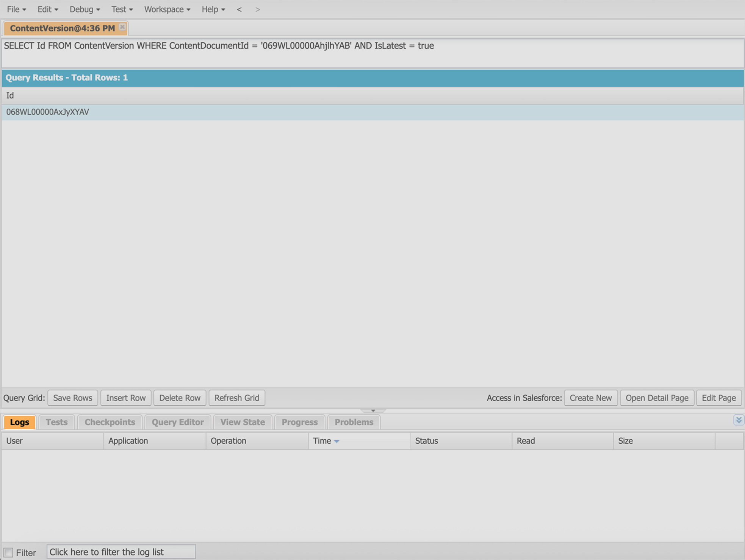The width and height of the screenshot is (745, 560).
Task: Click Refresh Grid button
Action: pos(237,398)
